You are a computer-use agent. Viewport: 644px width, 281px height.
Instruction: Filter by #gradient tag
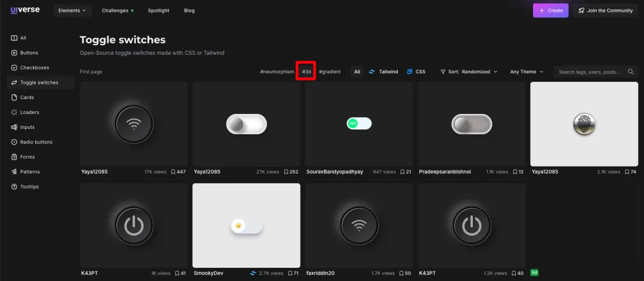pos(330,72)
